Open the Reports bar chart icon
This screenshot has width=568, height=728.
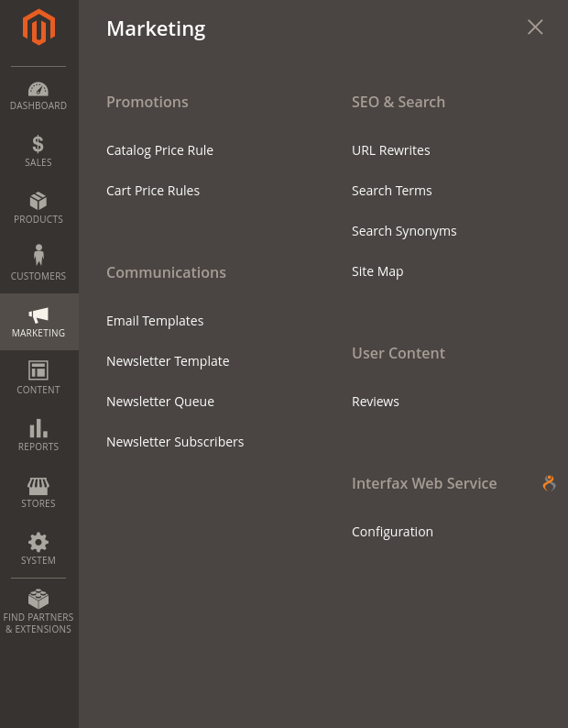[38, 428]
